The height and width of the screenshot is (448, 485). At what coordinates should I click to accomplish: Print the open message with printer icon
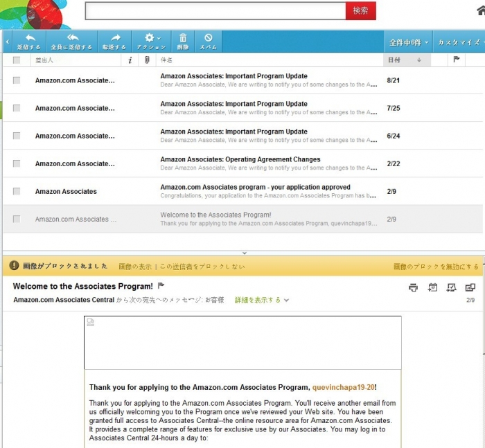tap(413, 287)
